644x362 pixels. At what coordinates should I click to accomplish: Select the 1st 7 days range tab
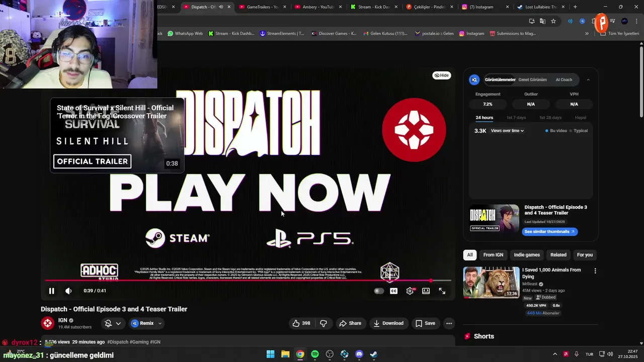[516, 118]
